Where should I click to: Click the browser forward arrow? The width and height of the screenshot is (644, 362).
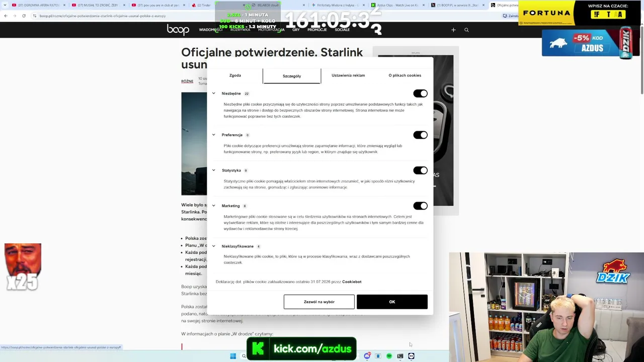(x=14, y=16)
